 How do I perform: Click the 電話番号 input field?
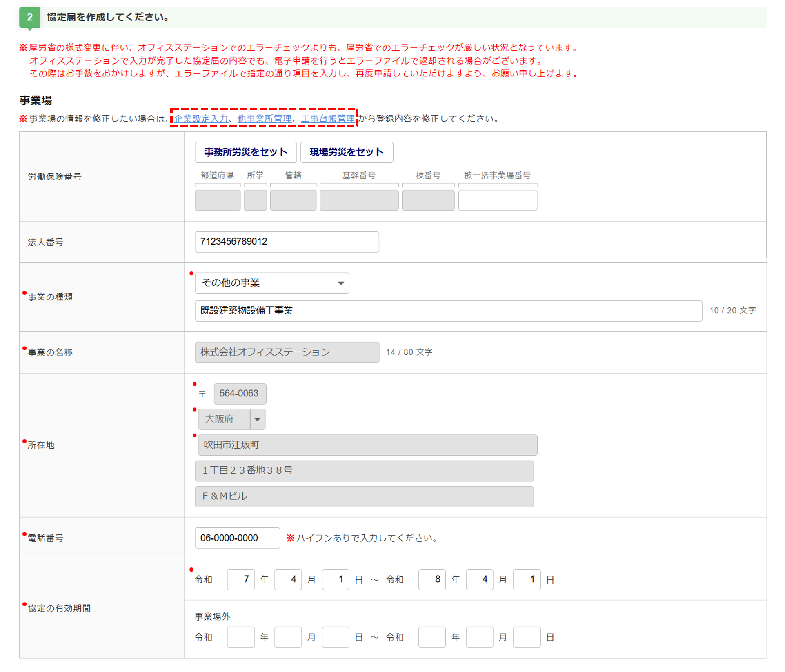(x=237, y=538)
